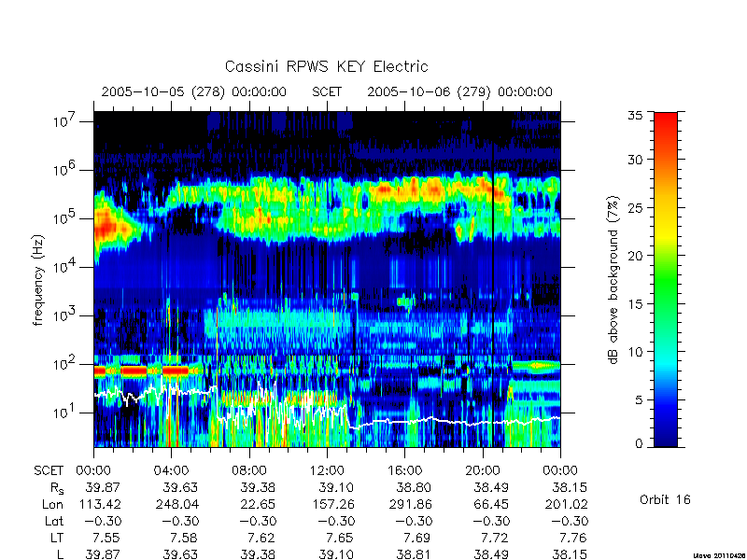
Task: Click the red top of the color bar
Action: pyautogui.click(x=666, y=119)
